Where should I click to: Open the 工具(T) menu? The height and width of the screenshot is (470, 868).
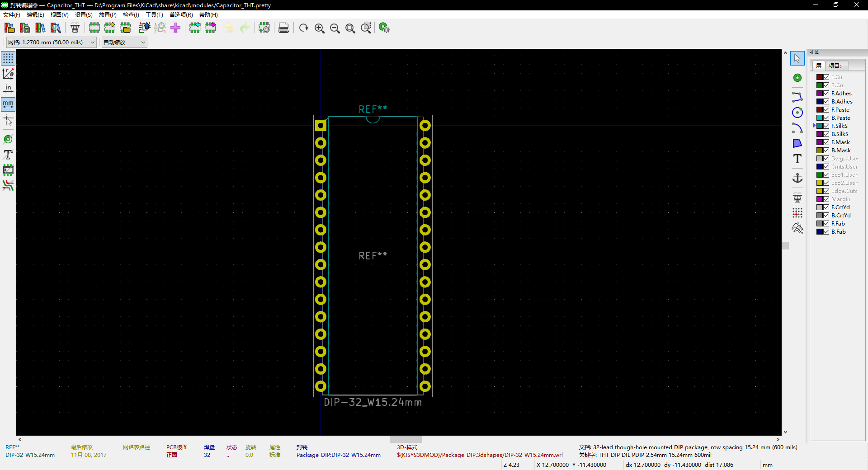pos(154,15)
